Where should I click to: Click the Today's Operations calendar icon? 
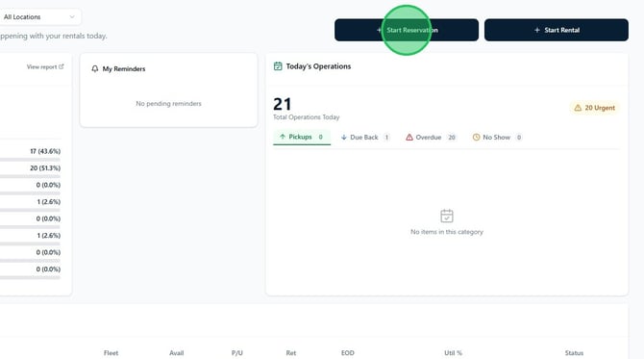click(278, 66)
